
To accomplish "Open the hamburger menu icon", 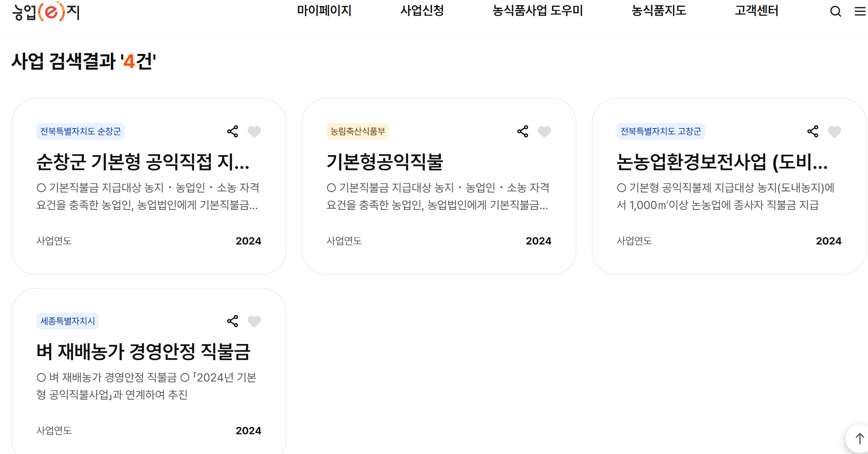I will 860,11.
